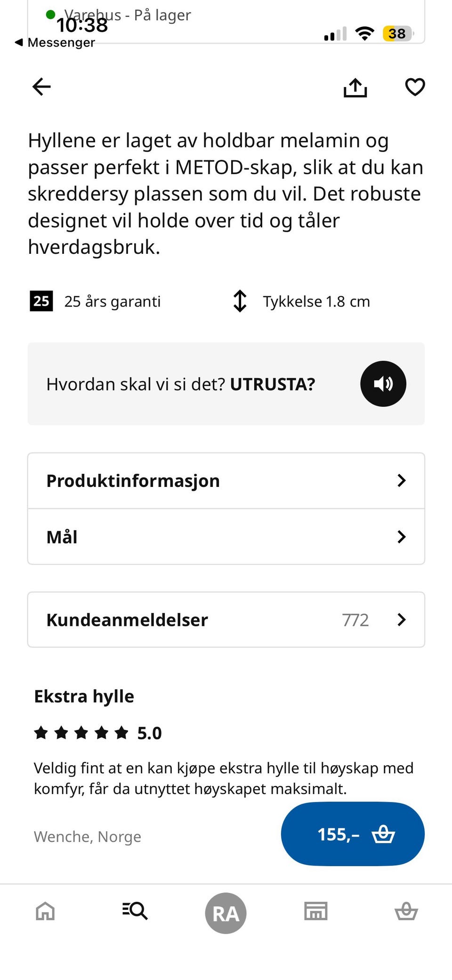Tap the 25 års garanti badge
Image resolution: width=452 pixels, height=980 pixels.
click(x=41, y=301)
